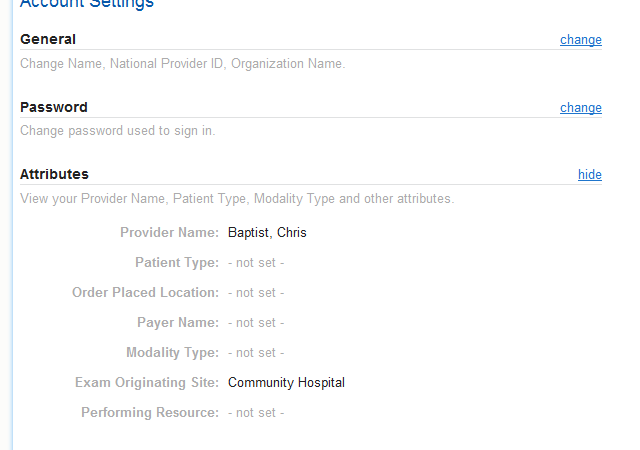Viewport: 640px width, 450px height.
Task: Click the Performing Resource label
Action: (x=150, y=413)
